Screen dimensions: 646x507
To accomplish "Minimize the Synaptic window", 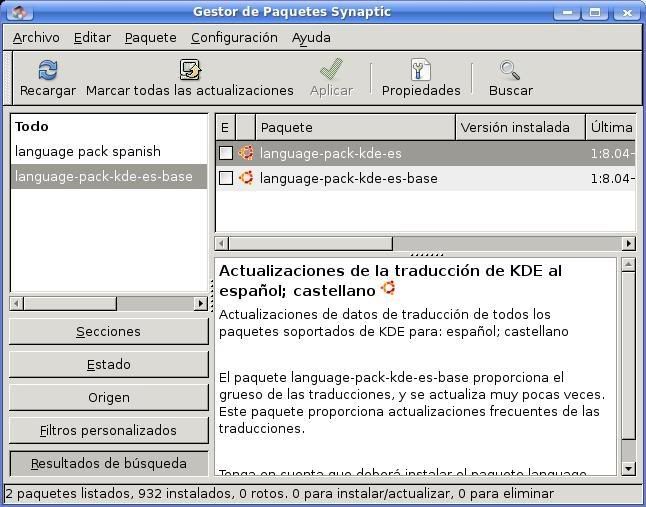I will click(x=567, y=12).
